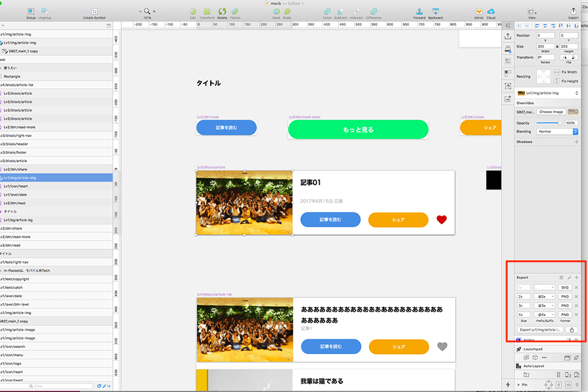Toggle the Fix Width resizing option
The height and width of the screenshot is (392, 588).
tap(557, 72)
